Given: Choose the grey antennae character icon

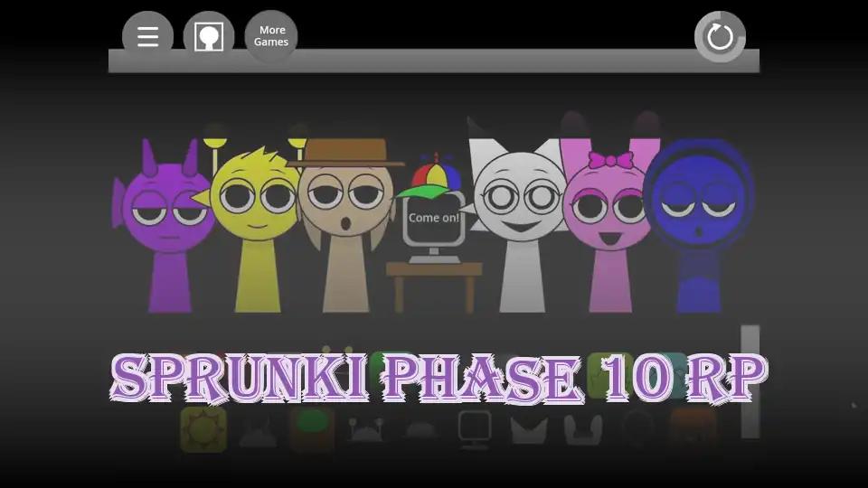Looking at the screenshot, I should [366, 429].
